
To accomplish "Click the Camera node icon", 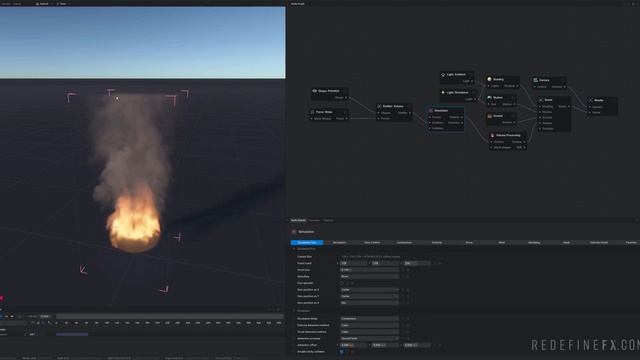I will 536,80.
